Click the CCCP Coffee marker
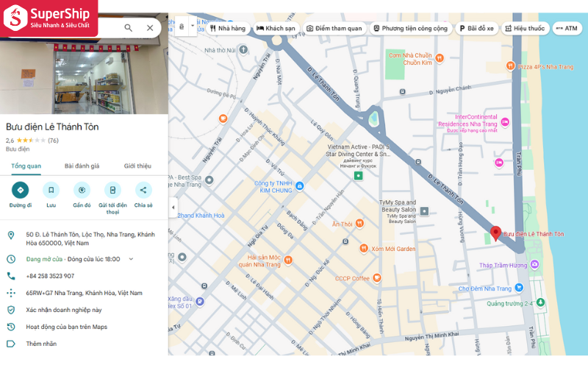 377,278
